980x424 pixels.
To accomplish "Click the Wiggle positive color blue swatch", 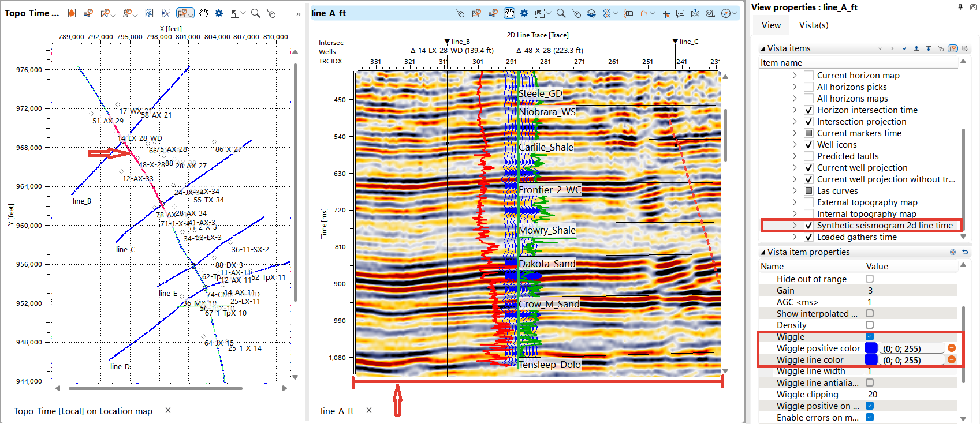I will [871, 348].
